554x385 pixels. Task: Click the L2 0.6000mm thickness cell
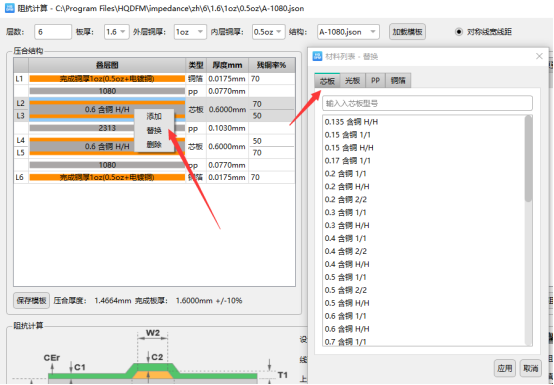(227, 109)
